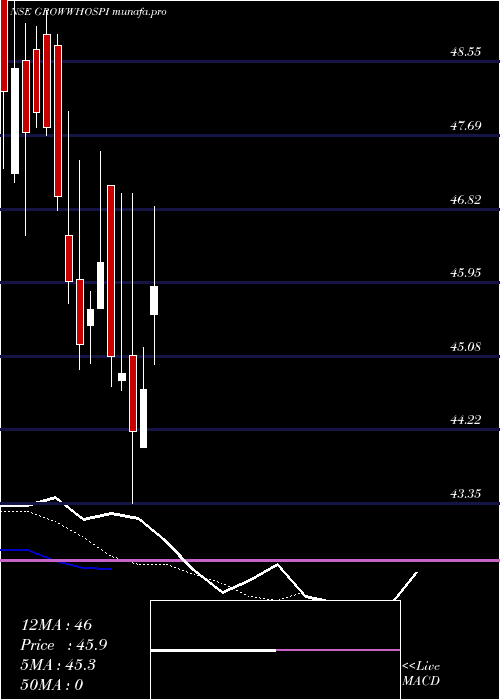Click the tall red candlestick body spanning 45.08 to 46.82
Screen dimensions: 500x700
tap(111, 271)
